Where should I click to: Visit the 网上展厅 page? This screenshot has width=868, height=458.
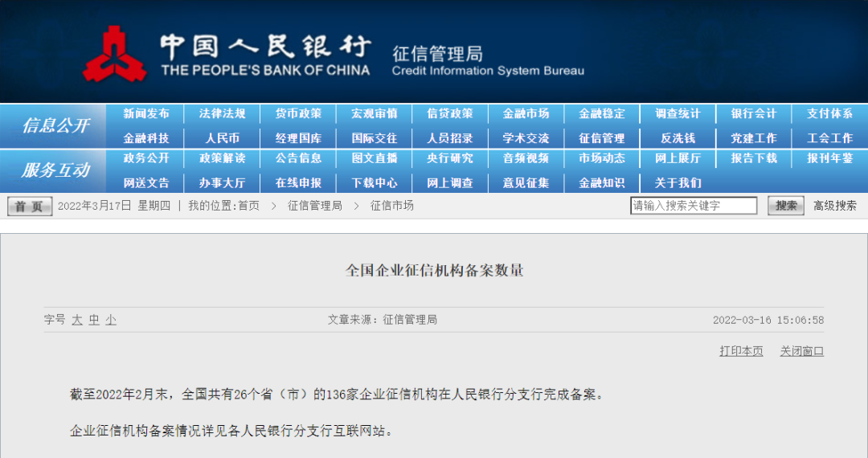(x=678, y=158)
